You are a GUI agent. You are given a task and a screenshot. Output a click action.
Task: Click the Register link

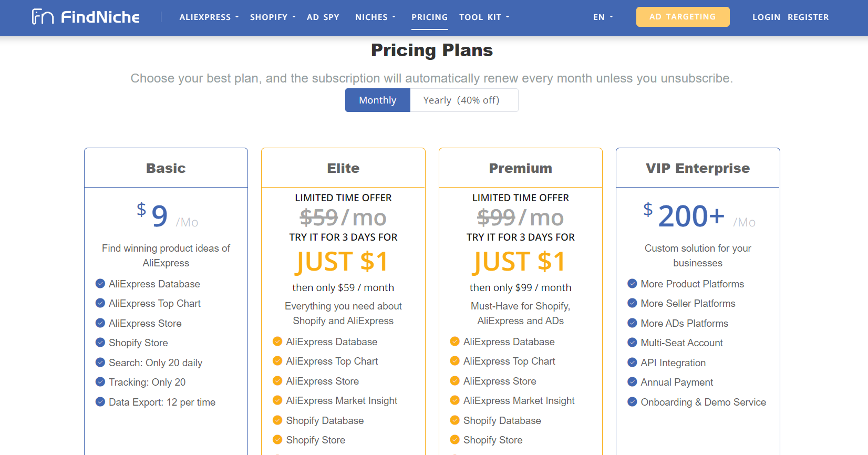(x=808, y=17)
